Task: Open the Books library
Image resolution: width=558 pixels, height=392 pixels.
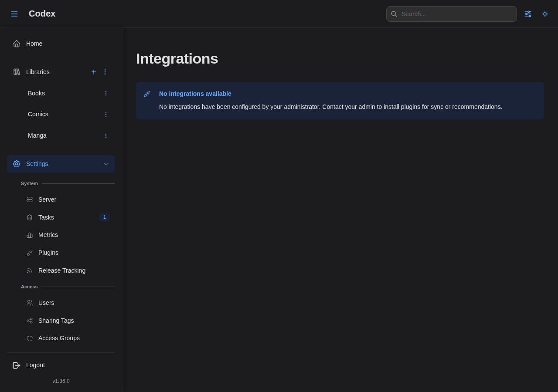Action: click(x=61, y=93)
